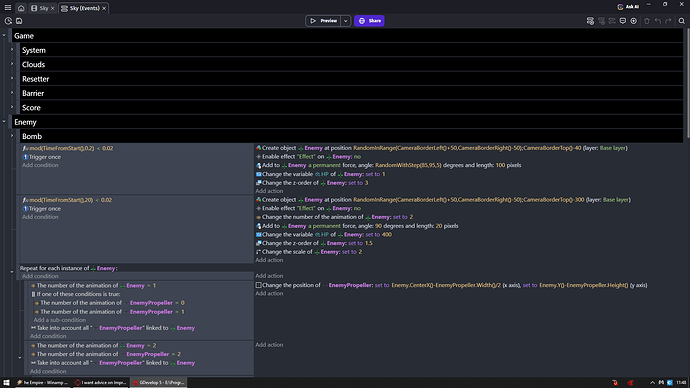Add action below scale set to 2
This screenshot has height=388, width=690.
point(269,260)
